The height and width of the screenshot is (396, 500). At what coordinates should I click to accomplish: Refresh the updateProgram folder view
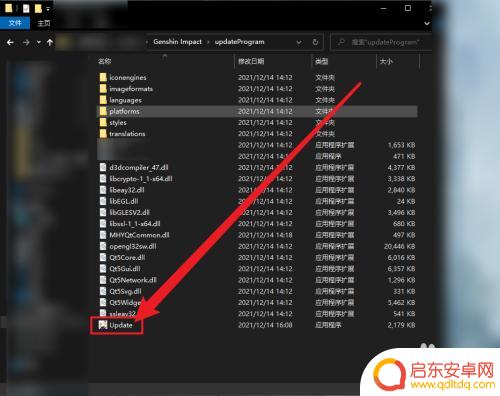[x=315, y=42]
